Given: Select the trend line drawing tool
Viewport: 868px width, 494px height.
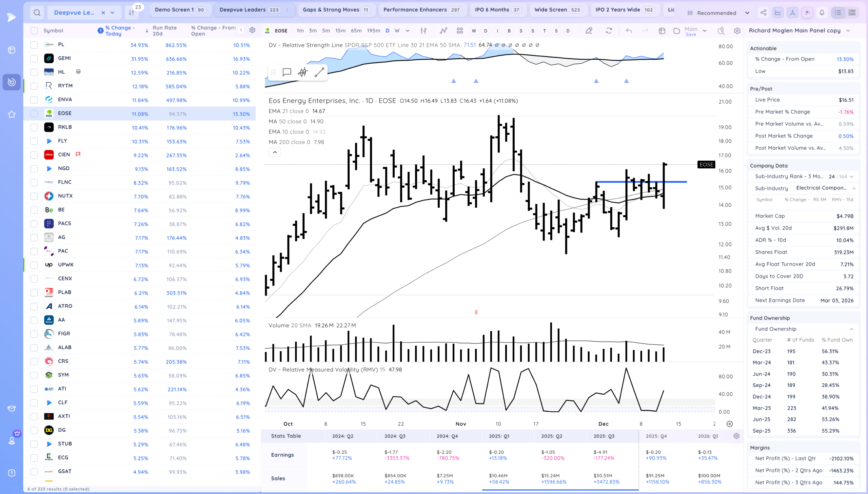Looking at the screenshot, I should pos(319,72).
